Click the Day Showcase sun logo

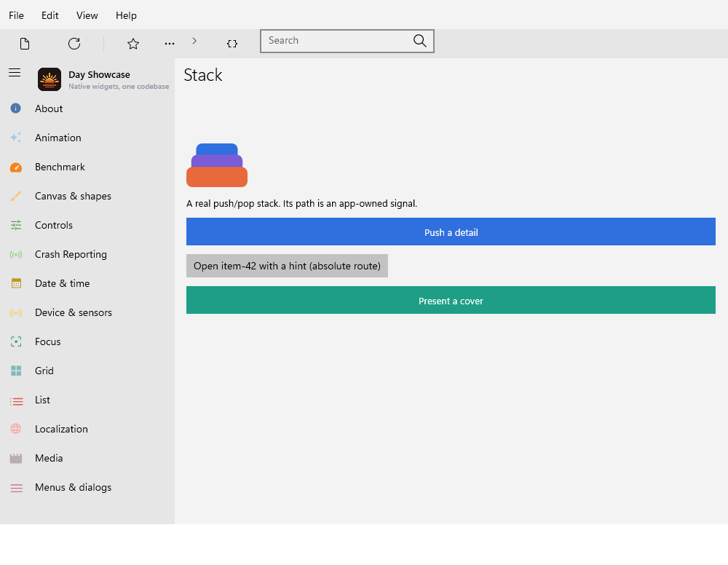[50, 79]
